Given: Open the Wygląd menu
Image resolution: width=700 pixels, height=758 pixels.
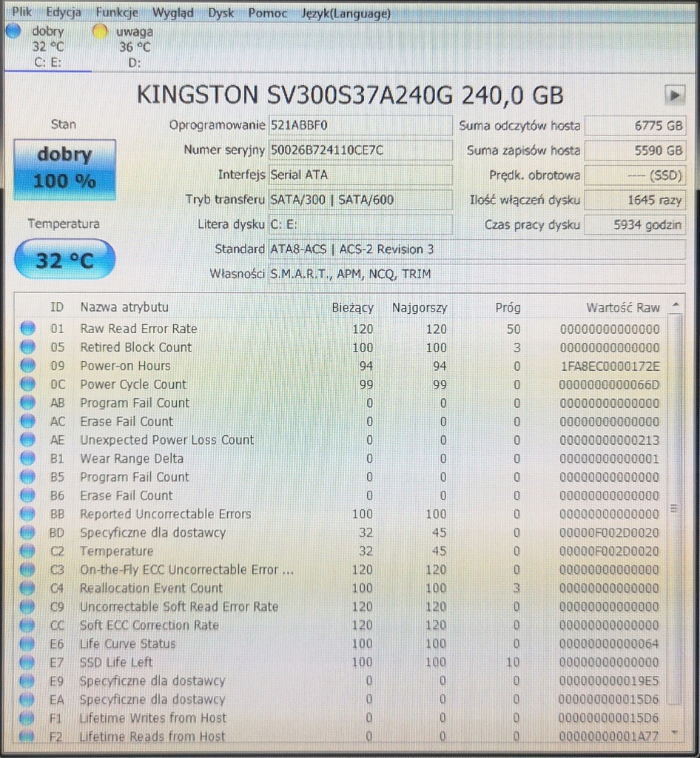Looking at the screenshot, I should 172,13.
